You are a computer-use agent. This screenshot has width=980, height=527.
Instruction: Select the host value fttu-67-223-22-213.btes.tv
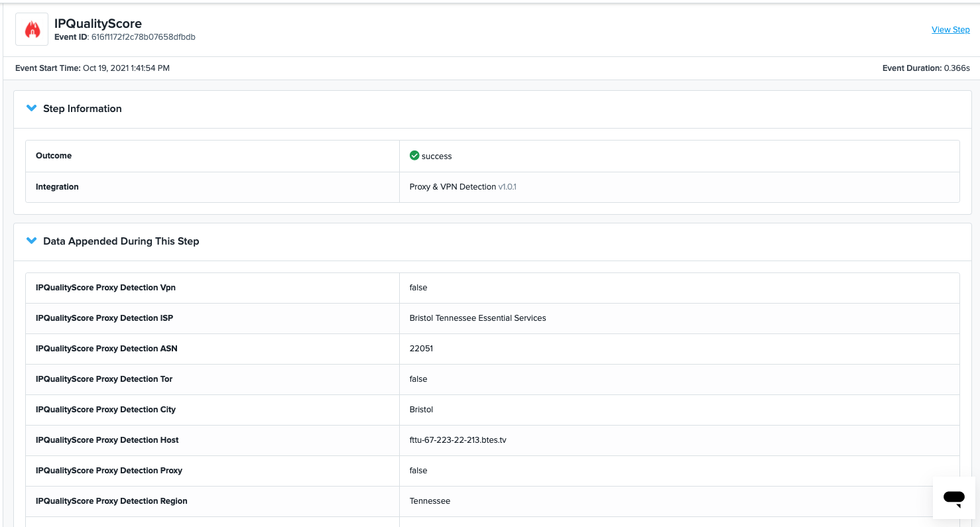pyautogui.click(x=458, y=440)
